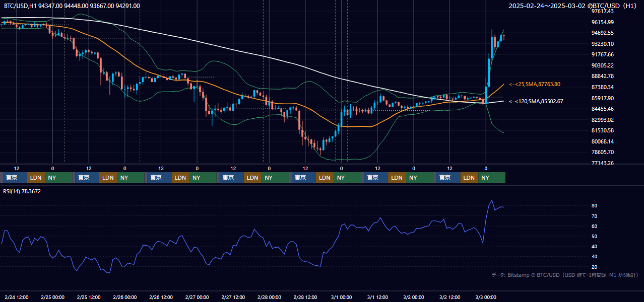Click the orange 25 SMA 87763.80 label
This screenshot has width=644, height=302.
[535, 84]
